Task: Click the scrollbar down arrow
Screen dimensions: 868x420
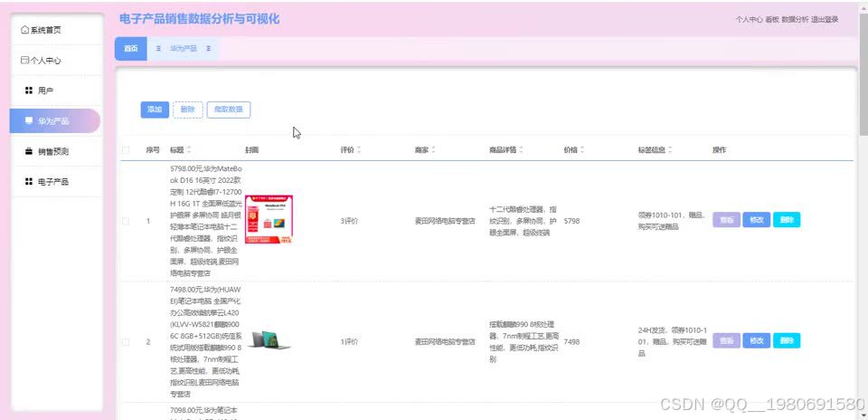Action: click(x=863, y=415)
